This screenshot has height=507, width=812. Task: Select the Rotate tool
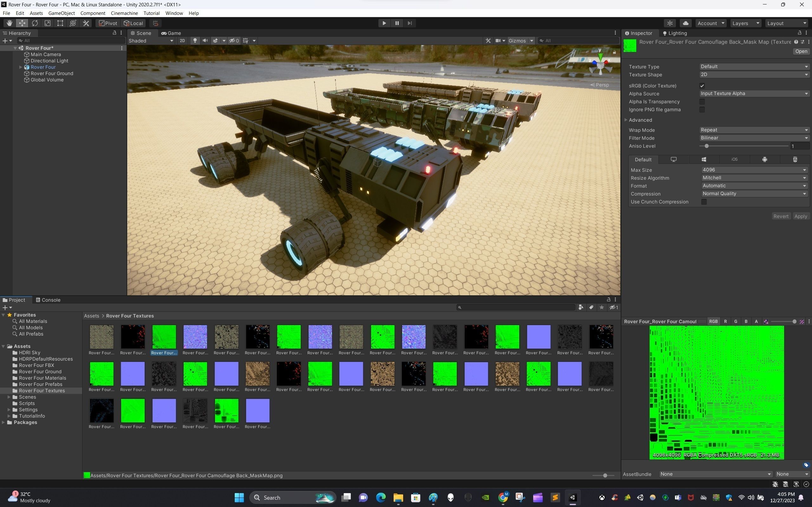[x=35, y=23]
